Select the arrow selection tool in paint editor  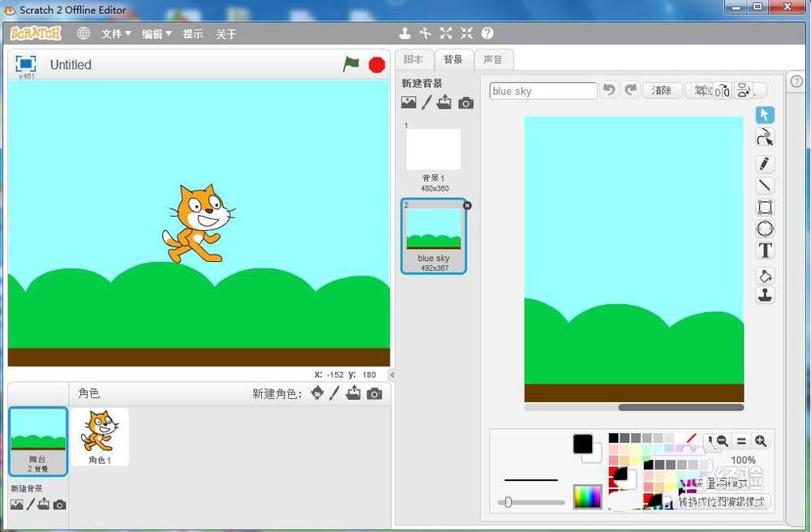(x=765, y=114)
